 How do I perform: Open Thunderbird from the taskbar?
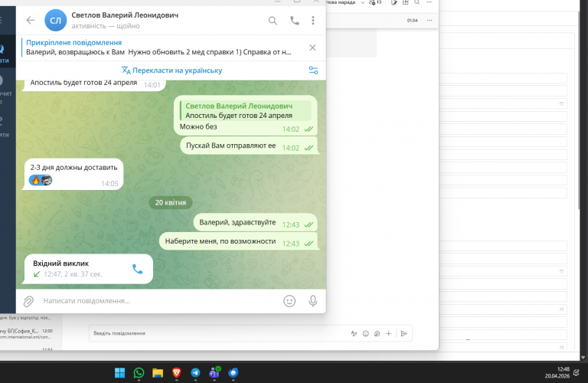click(x=234, y=372)
